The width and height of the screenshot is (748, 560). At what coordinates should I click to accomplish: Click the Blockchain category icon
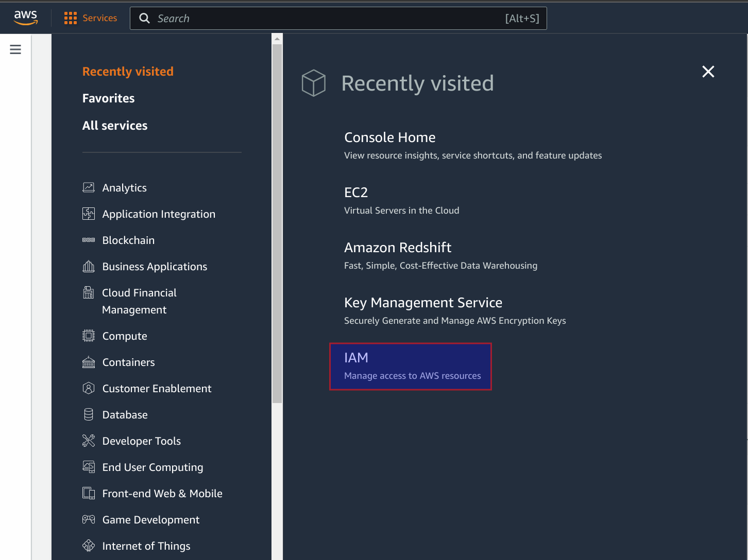pos(89,240)
